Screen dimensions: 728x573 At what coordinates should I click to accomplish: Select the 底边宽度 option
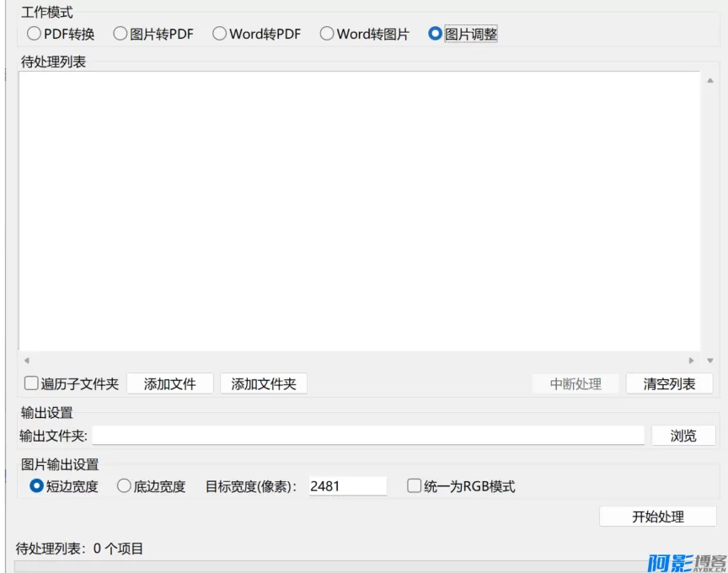pos(124,485)
